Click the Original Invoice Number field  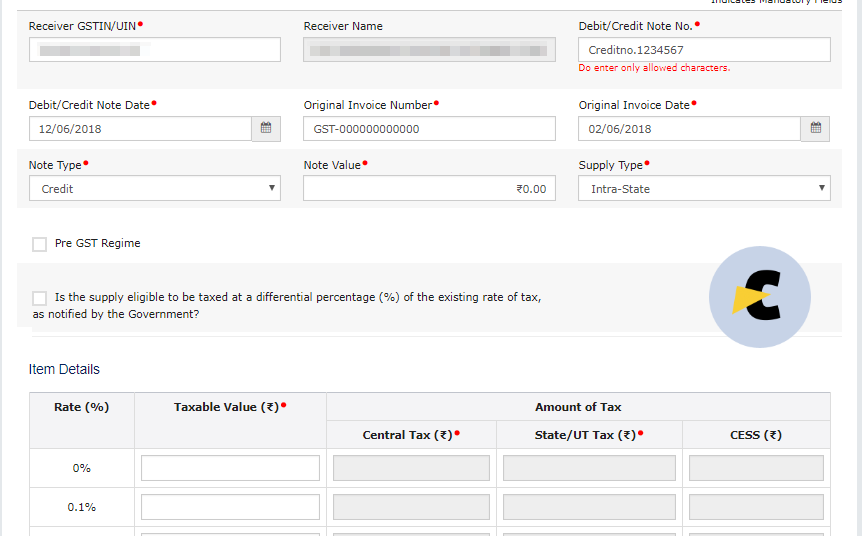pyautogui.click(x=429, y=129)
